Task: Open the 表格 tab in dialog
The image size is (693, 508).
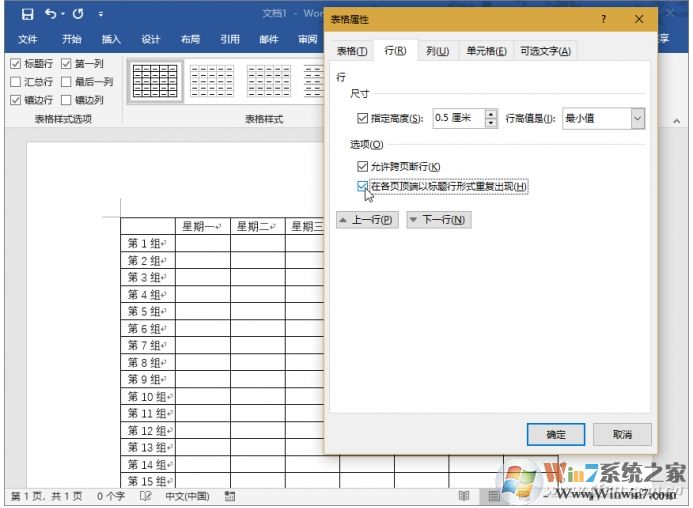Action: coord(352,51)
